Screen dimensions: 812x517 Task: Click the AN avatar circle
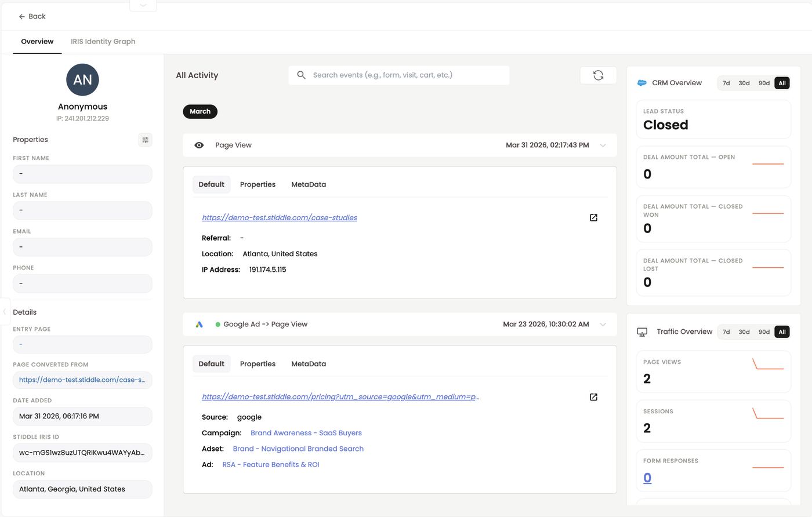[82, 80]
